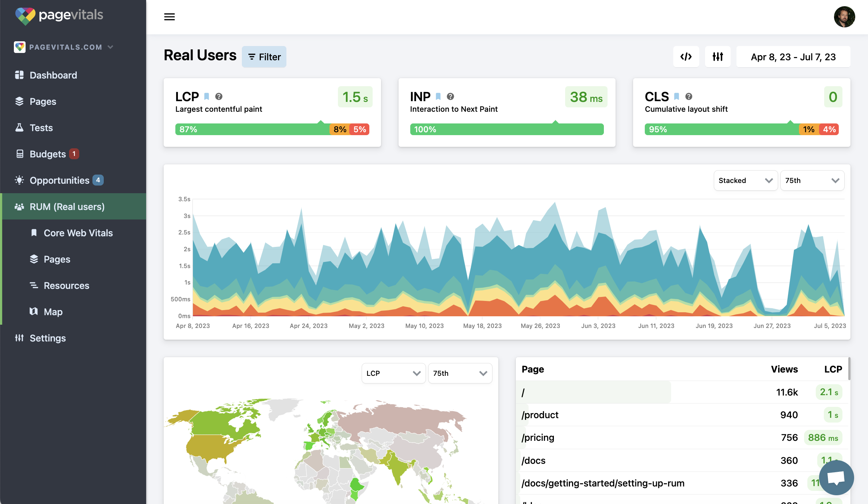Open the chat support bubble
Image resolution: width=868 pixels, height=504 pixels.
836,477
